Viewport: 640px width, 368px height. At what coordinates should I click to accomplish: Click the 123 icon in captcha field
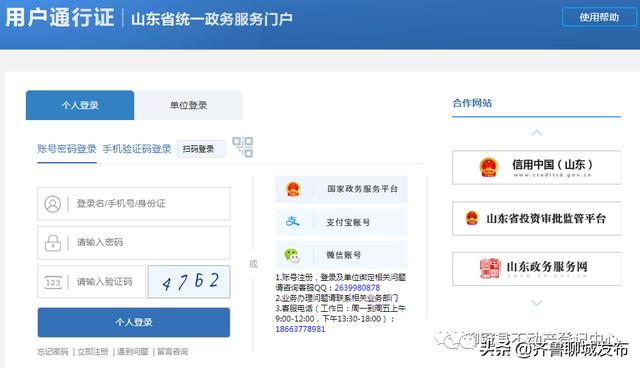(x=53, y=282)
